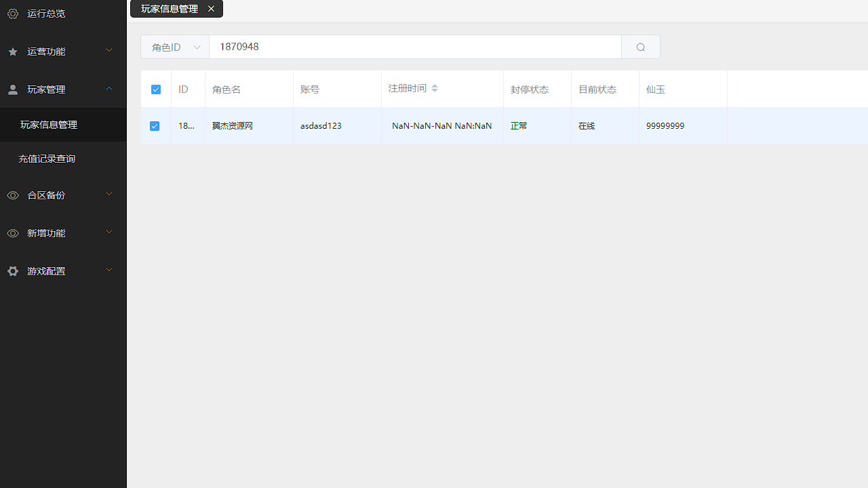
Task: Click the magnifier search icon
Action: [640, 47]
